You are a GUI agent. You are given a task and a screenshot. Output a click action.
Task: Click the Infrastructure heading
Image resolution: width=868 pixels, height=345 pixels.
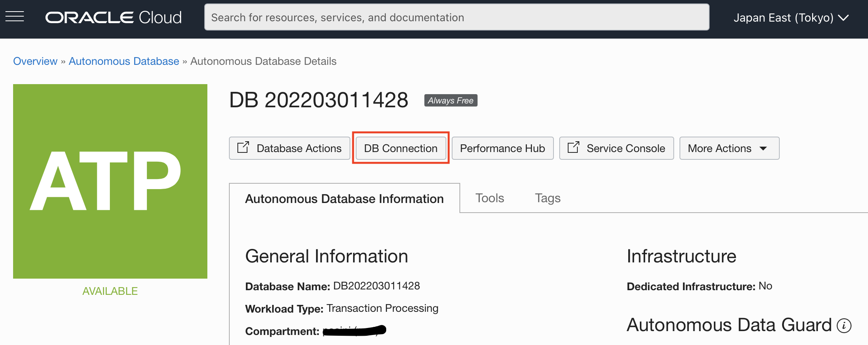(681, 256)
